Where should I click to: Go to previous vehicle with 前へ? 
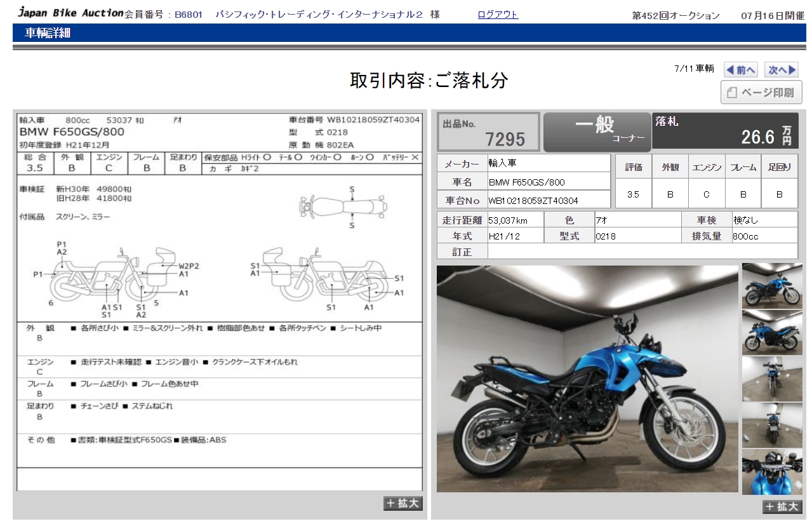pos(741,70)
